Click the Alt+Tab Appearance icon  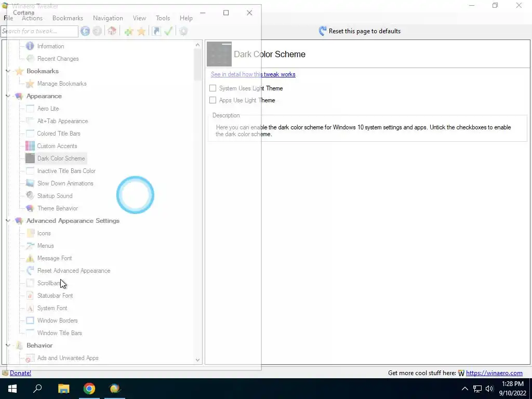pos(30,121)
